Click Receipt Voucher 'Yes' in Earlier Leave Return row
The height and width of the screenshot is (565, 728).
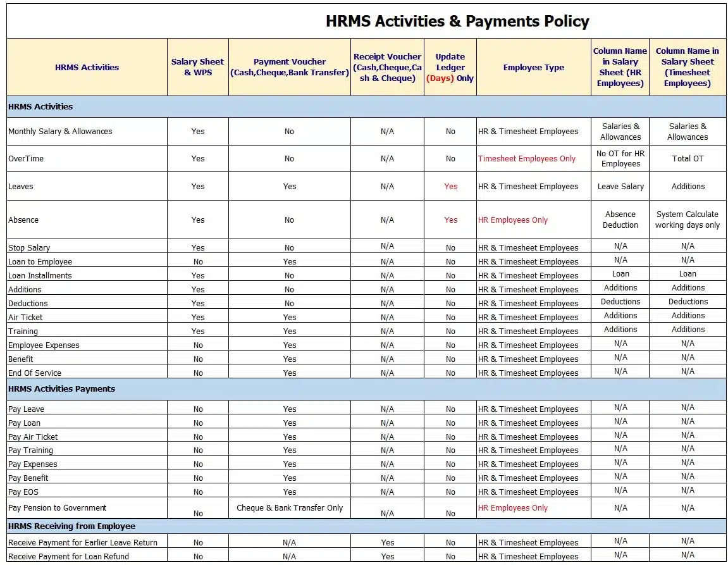(387, 542)
